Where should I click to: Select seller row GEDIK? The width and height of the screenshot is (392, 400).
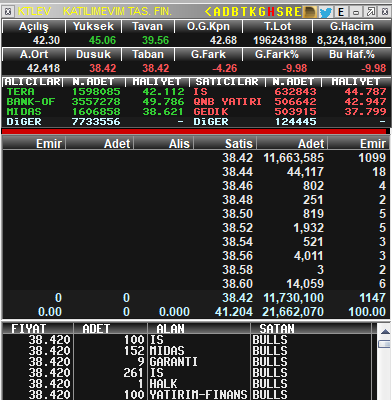pyautogui.click(x=289, y=112)
